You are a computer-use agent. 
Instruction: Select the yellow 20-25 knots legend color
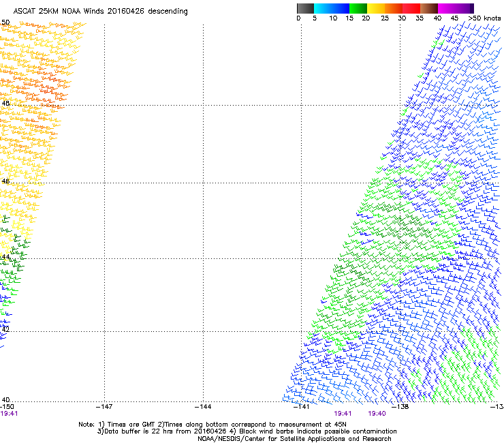click(376, 8)
